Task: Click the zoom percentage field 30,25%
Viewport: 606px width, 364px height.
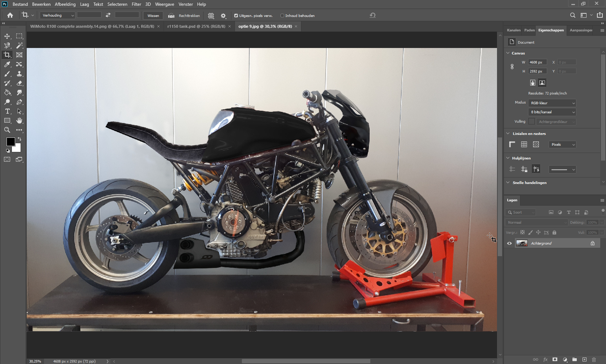Action: 35,361
